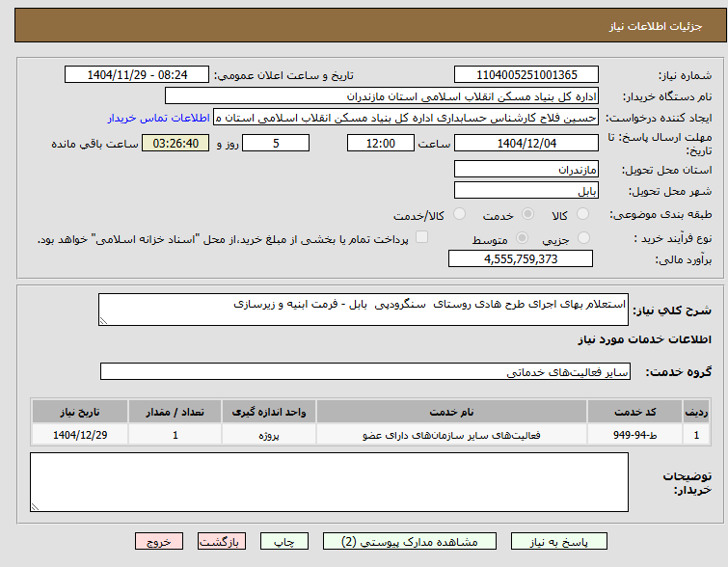This screenshot has width=728, height=567.
Task: Click the unit cell پروژه
Action: click(269, 435)
